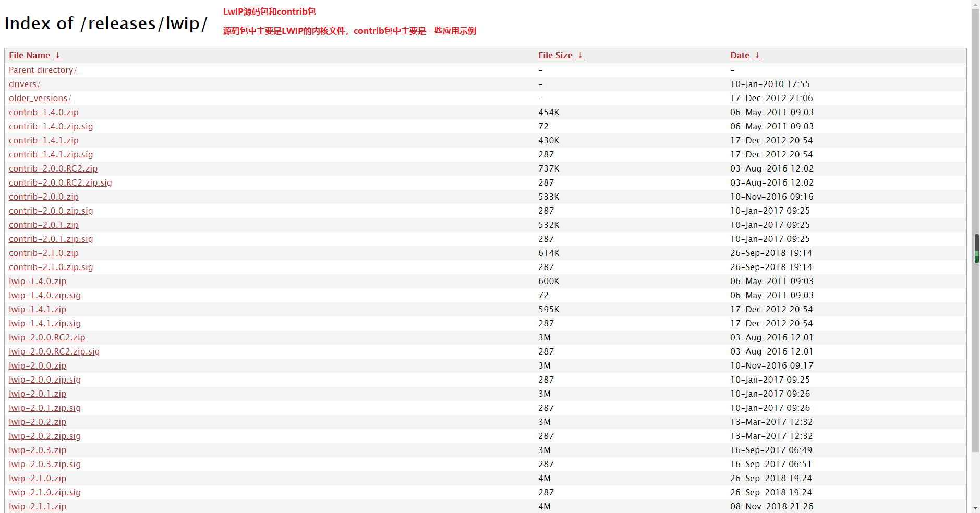This screenshot has width=980, height=513.
Task: Select the 614K size of contrib-2.1.0.zip
Action: (x=549, y=253)
